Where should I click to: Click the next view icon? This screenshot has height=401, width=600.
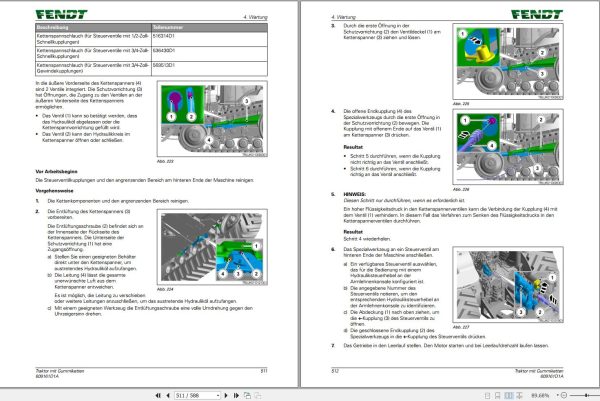pos(258,395)
